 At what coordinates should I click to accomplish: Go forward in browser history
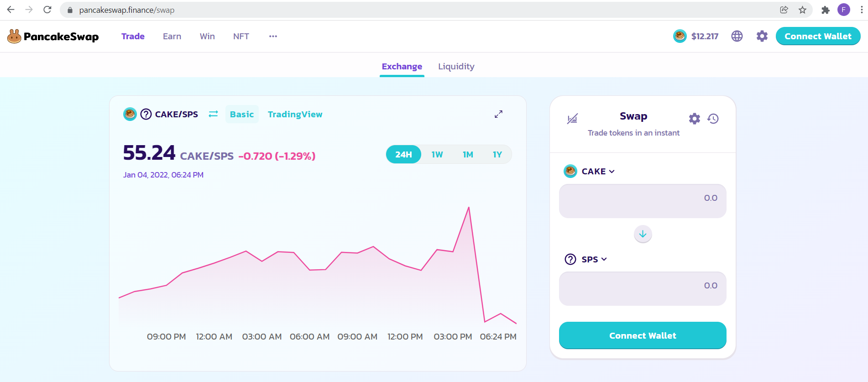point(29,10)
